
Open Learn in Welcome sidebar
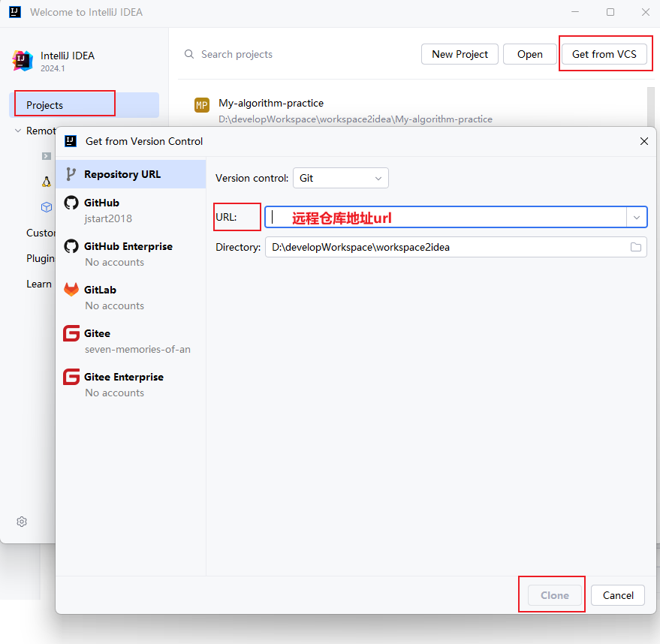click(39, 284)
